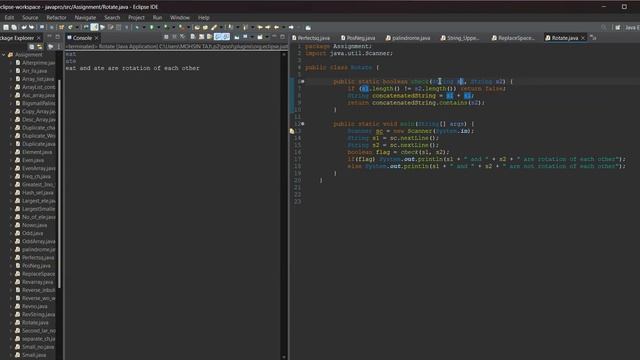
Task: Toggle Scroll Lock in Console toolbar
Action: click(x=202, y=37)
